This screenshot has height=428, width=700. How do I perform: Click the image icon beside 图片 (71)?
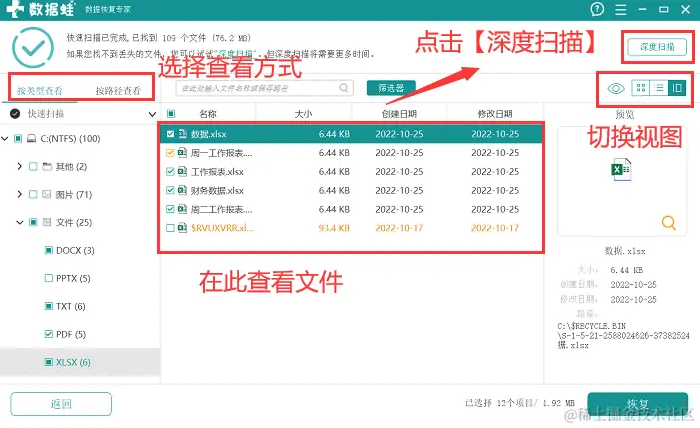tap(46, 194)
